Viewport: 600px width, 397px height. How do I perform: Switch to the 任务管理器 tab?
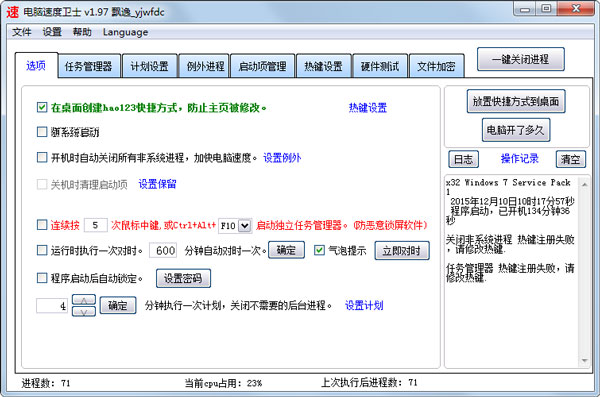click(x=88, y=66)
